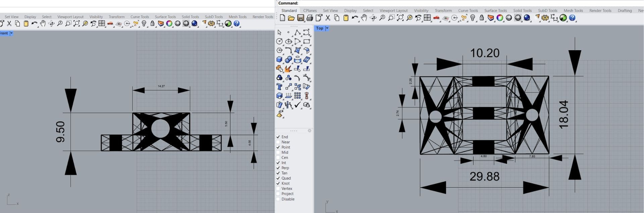Disable the End object snap

click(x=278, y=137)
